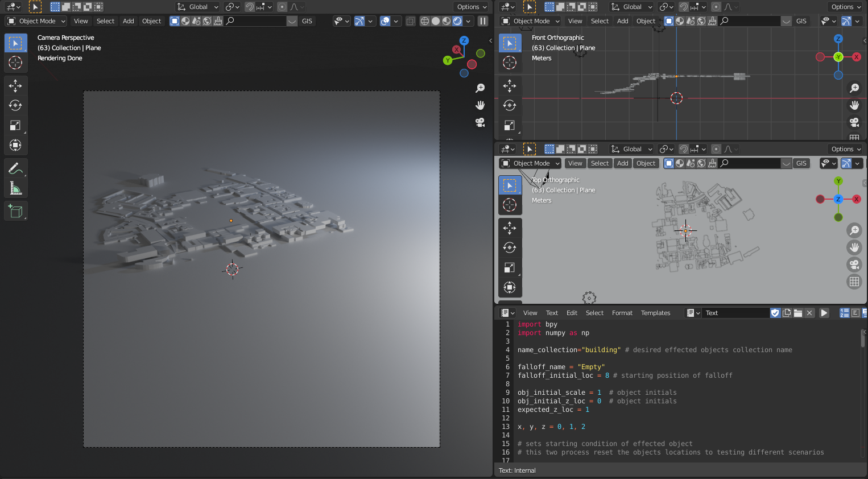Image resolution: width=868 pixels, height=479 pixels.
Task: Open Templates menu in text editor
Action: 655,313
